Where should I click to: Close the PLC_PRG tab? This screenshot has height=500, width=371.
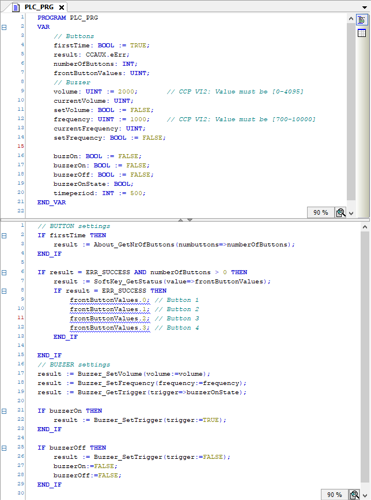pos(61,7)
